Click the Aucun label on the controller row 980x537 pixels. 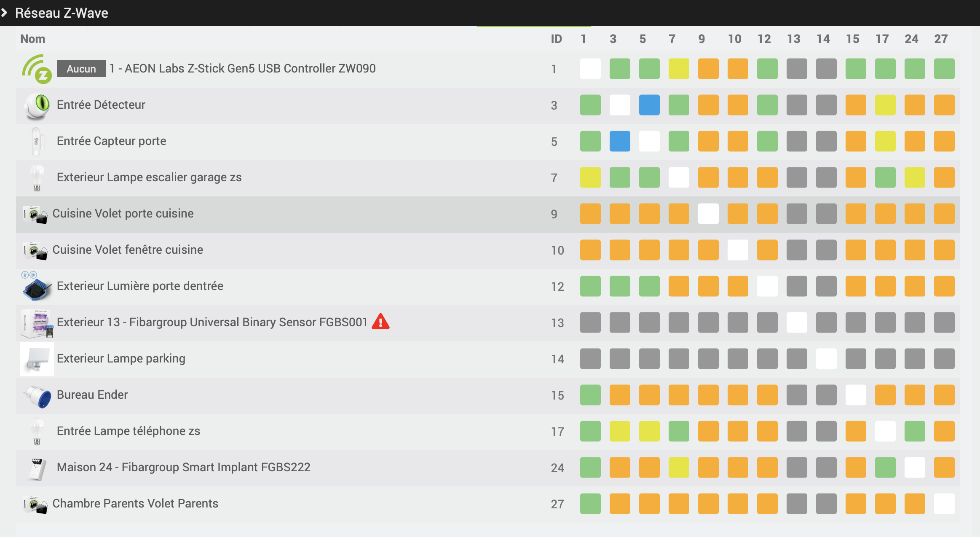pyautogui.click(x=81, y=69)
